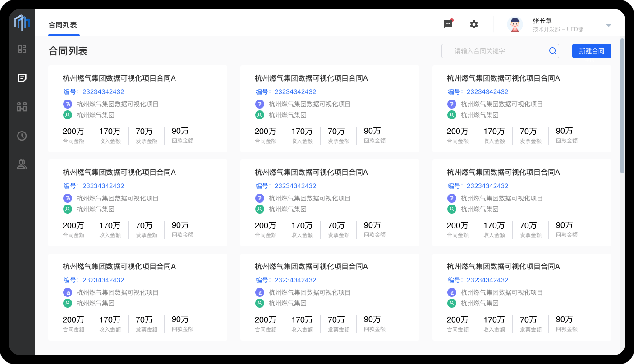Open the dashboard grid icon in sidebar
Viewport: 634px width, 364px height.
(22, 49)
